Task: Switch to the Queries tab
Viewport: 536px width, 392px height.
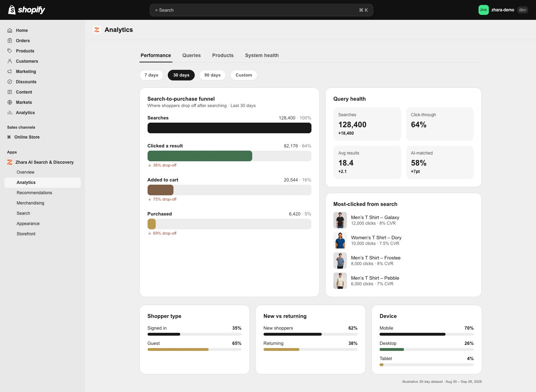Action: pyautogui.click(x=192, y=55)
